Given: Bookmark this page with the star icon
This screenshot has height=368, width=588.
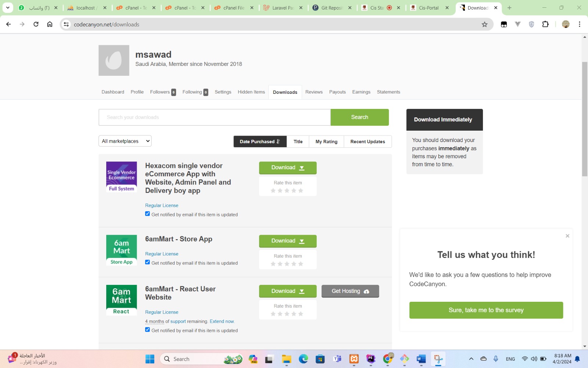Looking at the screenshot, I should [484, 24].
